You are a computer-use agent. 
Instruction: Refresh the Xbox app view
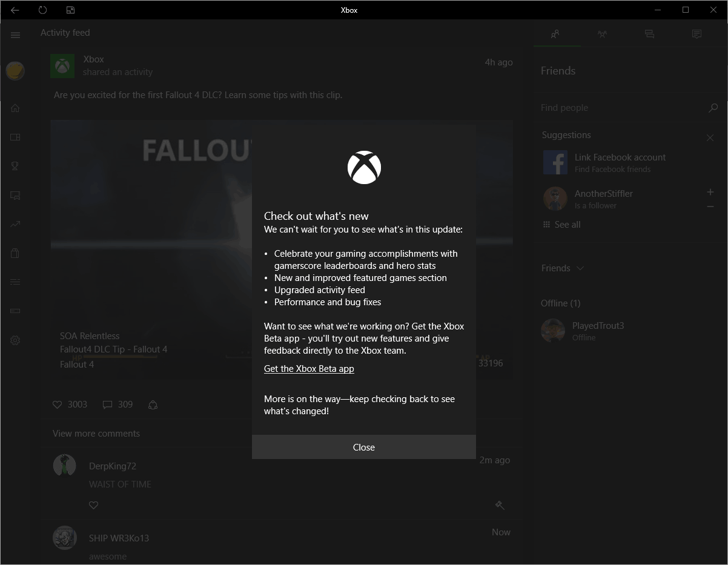tap(42, 10)
